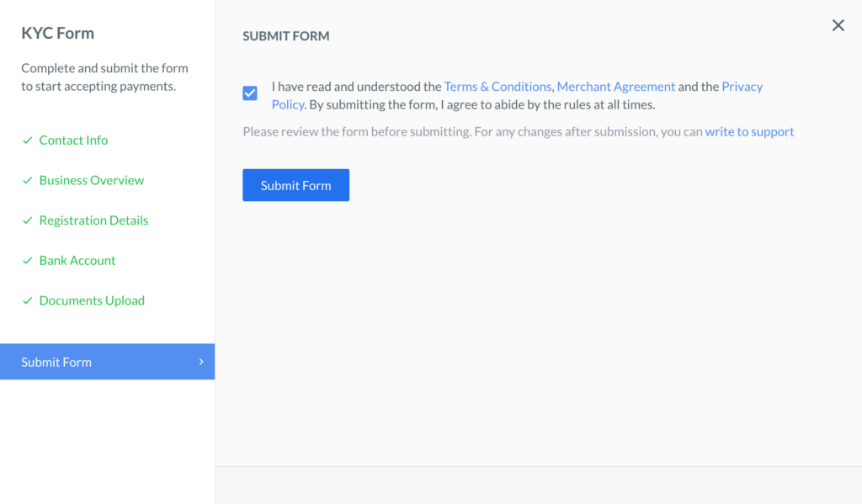Screen dimensions: 862x504
Task: Click 'write to support' link
Action: (749, 131)
